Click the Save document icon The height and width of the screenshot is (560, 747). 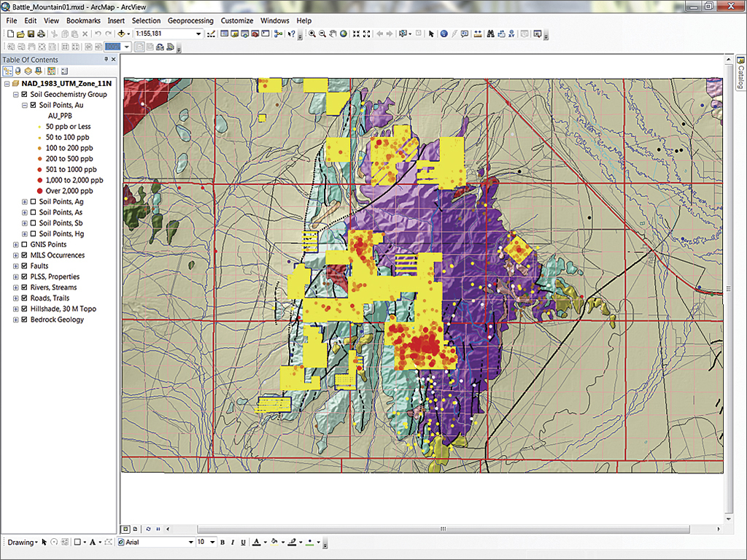click(x=31, y=34)
